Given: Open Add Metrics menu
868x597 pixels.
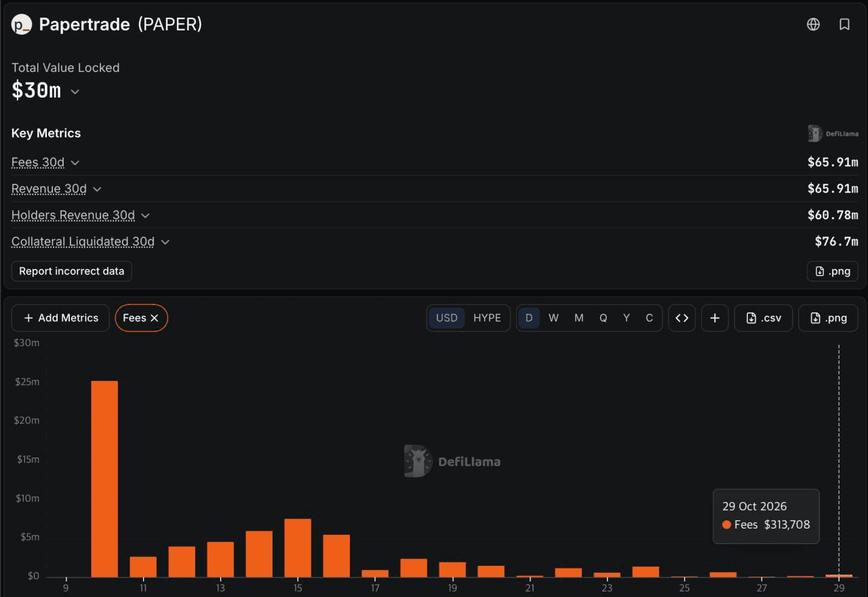Looking at the screenshot, I should [x=60, y=318].
